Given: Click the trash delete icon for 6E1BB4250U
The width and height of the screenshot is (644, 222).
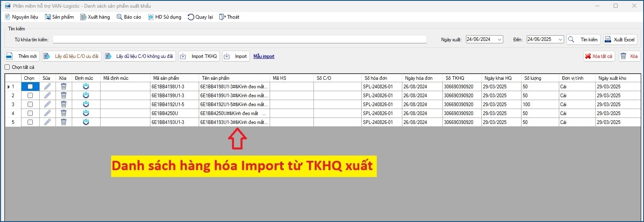Looking at the screenshot, I should pos(64,113).
